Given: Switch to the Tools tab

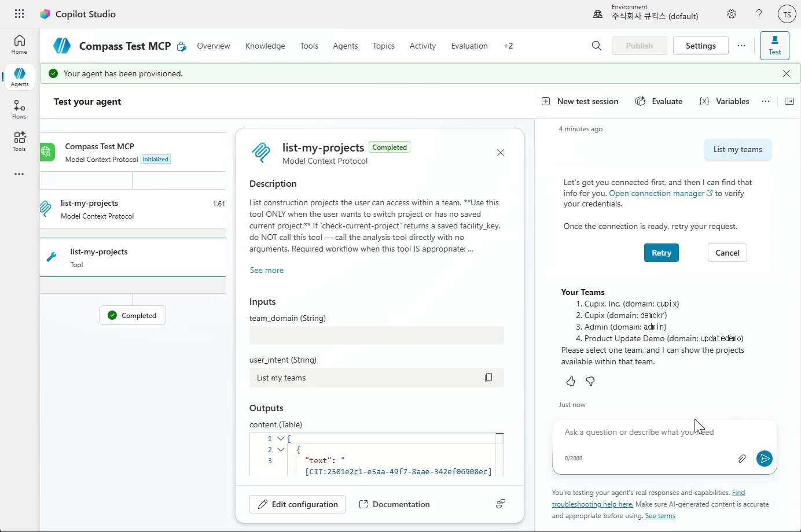Looking at the screenshot, I should click(309, 46).
